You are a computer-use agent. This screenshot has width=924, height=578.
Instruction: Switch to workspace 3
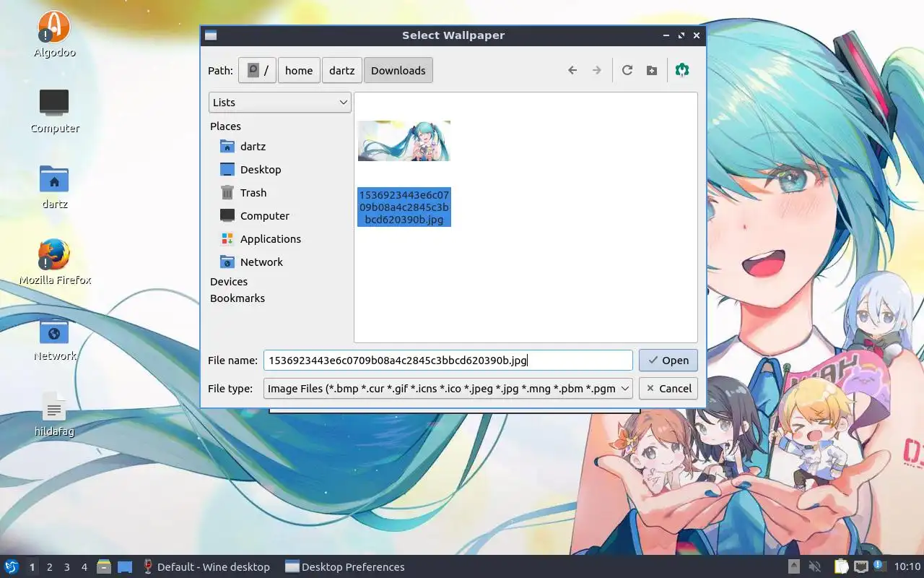click(x=66, y=567)
